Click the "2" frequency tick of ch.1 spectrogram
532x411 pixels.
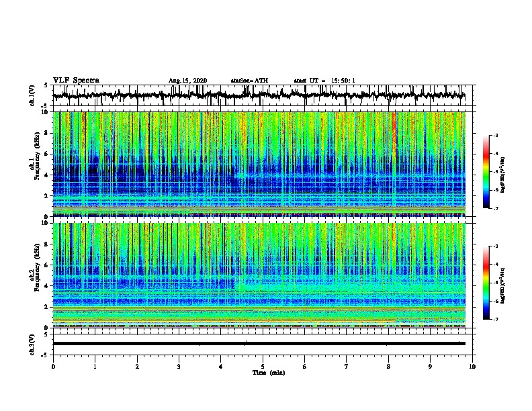click(46, 196)
